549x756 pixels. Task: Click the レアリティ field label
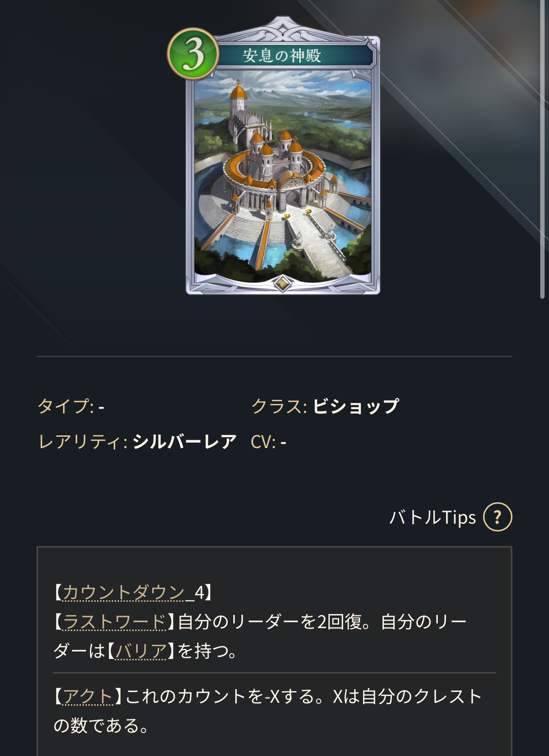(x=82, y=442)
